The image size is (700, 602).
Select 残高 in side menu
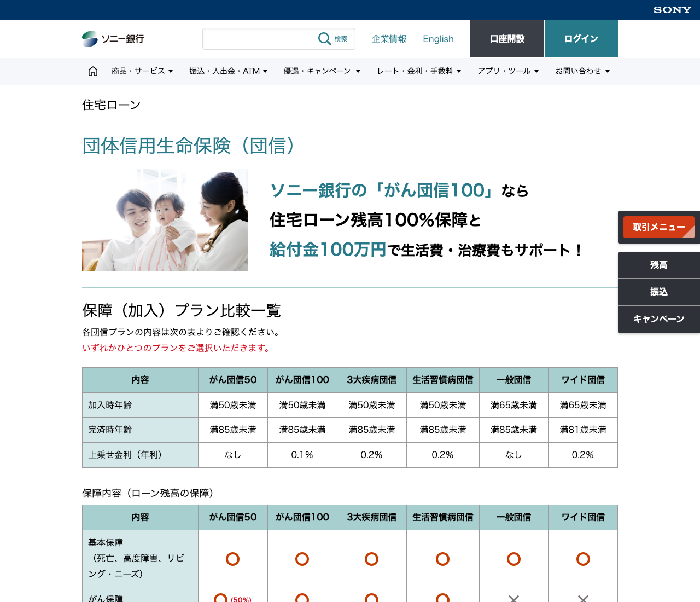[659, 265]
